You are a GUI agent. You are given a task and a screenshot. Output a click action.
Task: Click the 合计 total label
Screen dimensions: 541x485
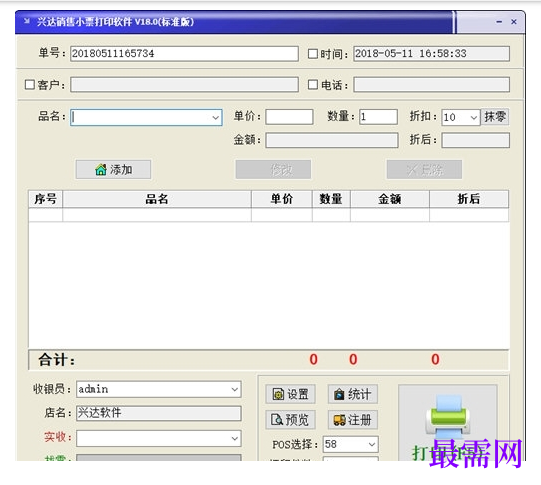point(57,360)
